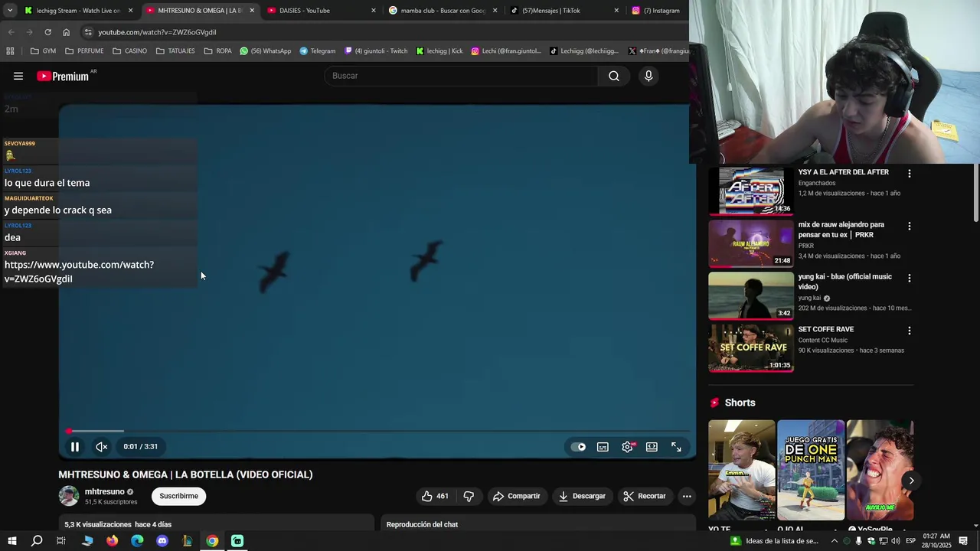980x551 pixels.
Task: Unmute the video with speaker icon
Action: [x=101, y=447]
